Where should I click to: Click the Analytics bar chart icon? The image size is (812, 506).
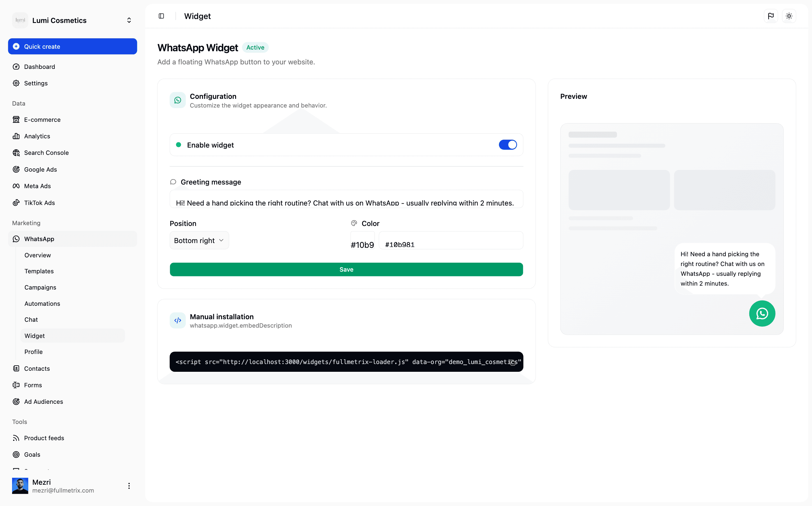(x=16, y=136)
